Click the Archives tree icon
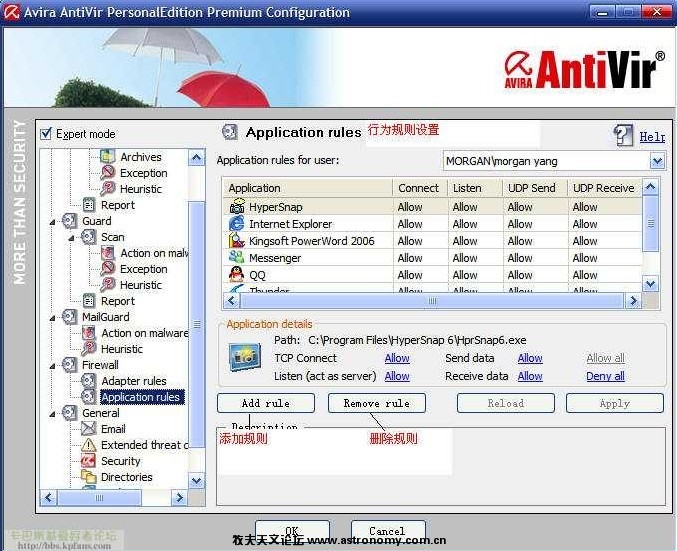Image resolution: width=677 pixels, height=551 pixels. [x=108, y=157]
